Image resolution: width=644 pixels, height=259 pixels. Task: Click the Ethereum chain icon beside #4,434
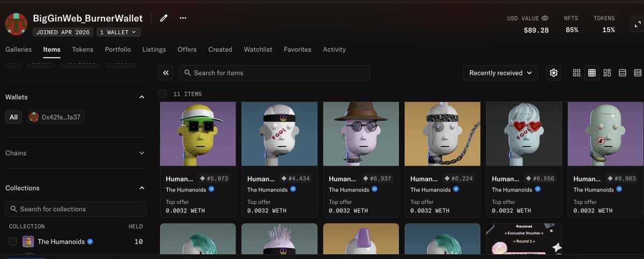click(284, 178)
